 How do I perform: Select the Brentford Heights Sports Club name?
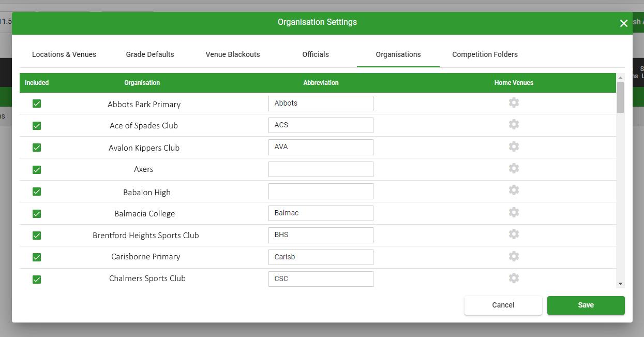(146, 235)
